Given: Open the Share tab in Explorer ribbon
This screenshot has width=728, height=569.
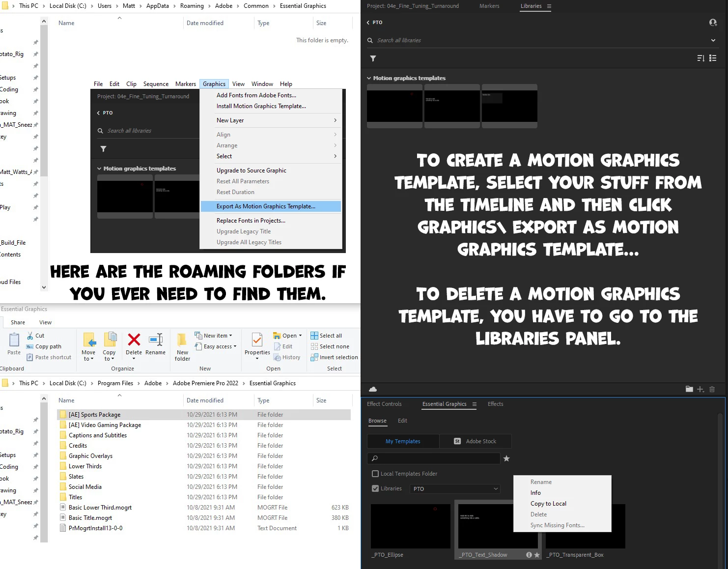Looking at the screenshot, I should point(18,322).
